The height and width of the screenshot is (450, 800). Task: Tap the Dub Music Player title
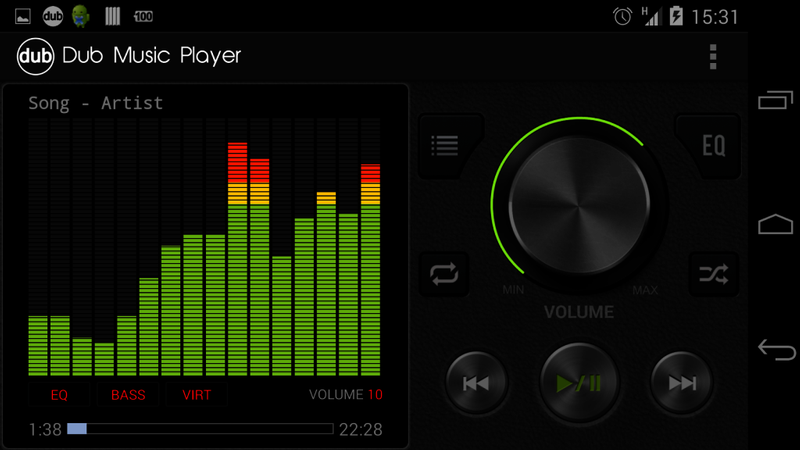152,56
